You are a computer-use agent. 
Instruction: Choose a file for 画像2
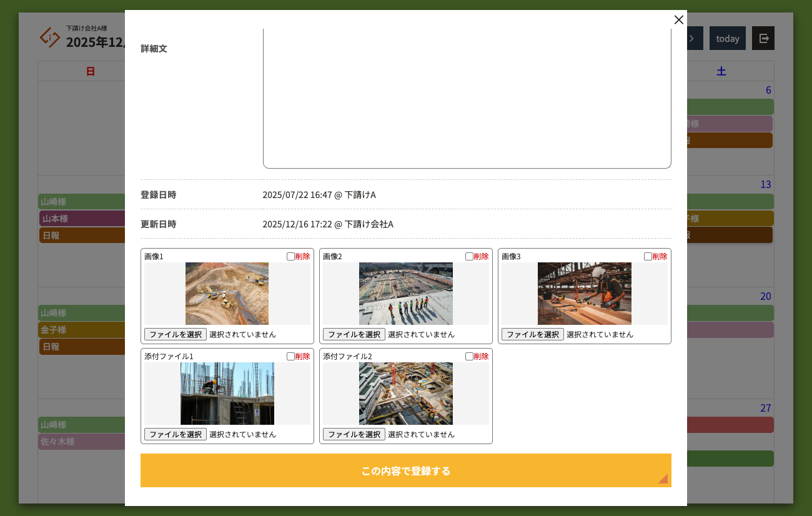(x=354, y=334)
